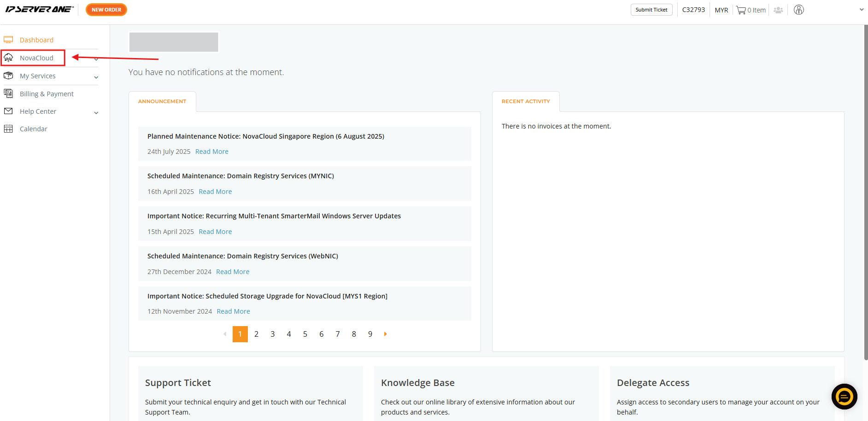Expand the My Services submenu chevron

coord(96,77)
